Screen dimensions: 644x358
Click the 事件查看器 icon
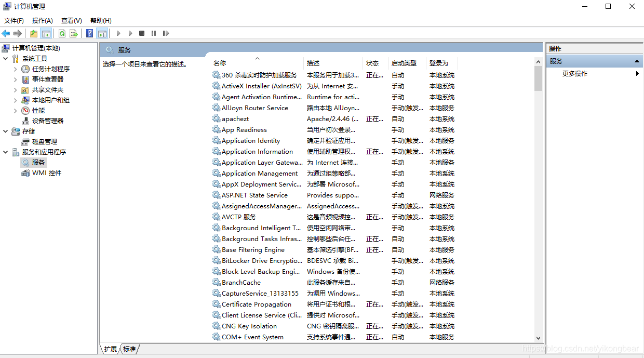point(25,79)
